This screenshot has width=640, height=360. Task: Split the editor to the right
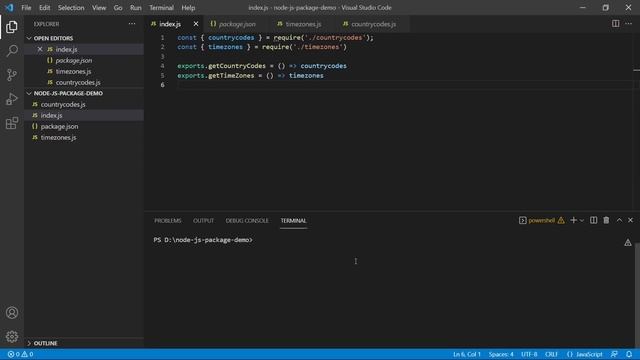616,24
